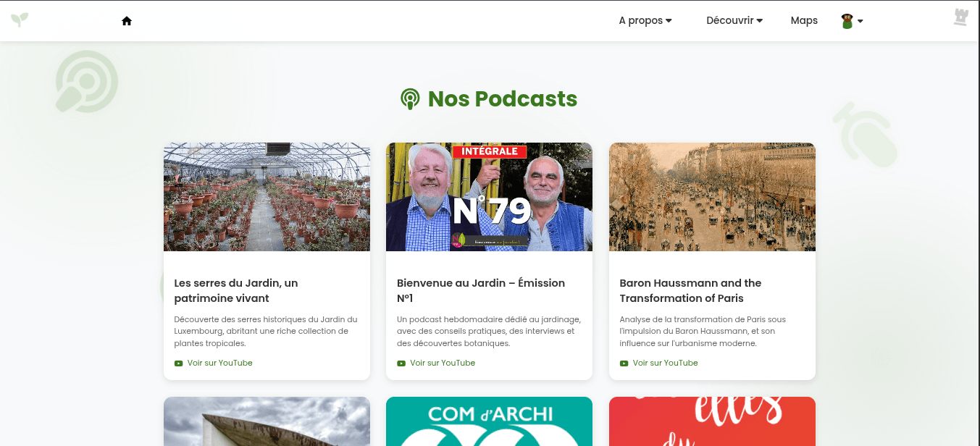
Task: Click the user avatar icon
Action: [847, 21]
